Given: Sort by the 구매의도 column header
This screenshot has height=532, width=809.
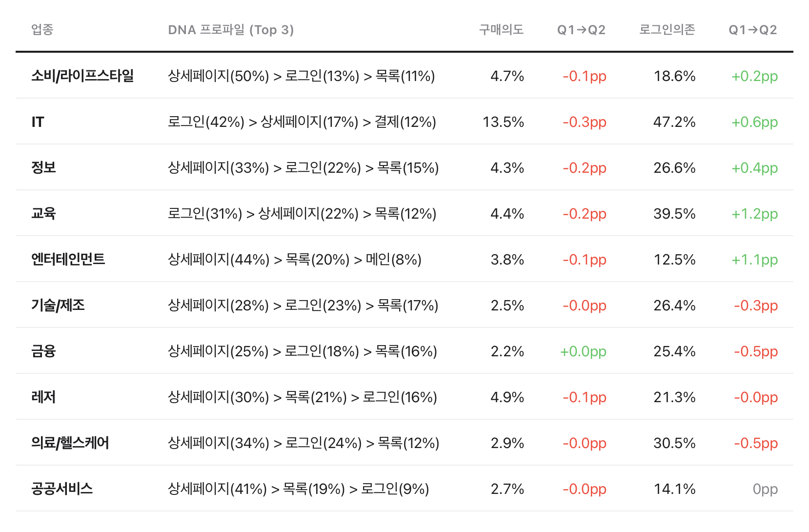Looking at the screenshot, I should [x=501, y=30].
